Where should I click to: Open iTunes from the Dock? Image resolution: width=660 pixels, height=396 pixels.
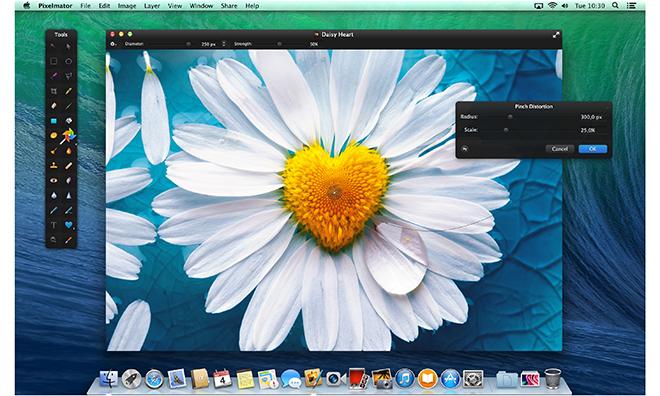pos(405,378)
